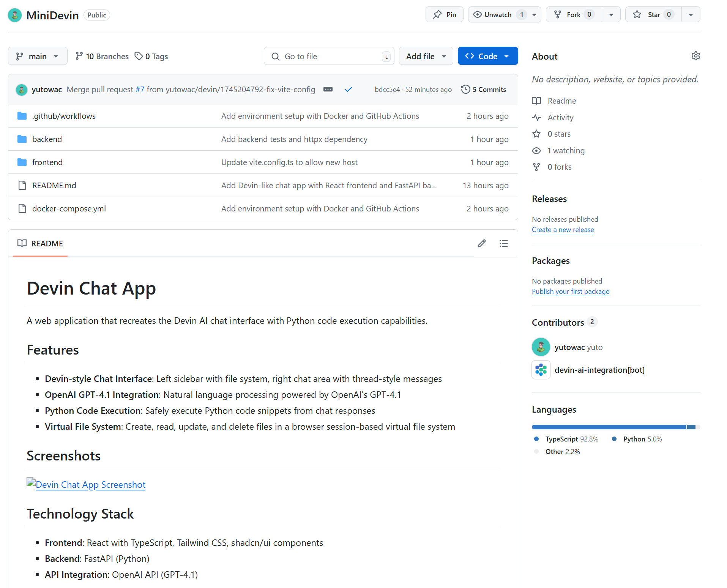Select the README tab

pos(40,243)
